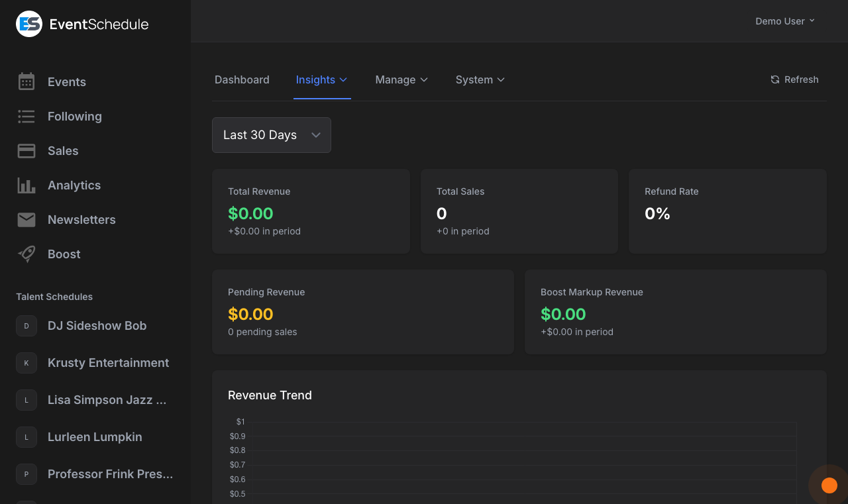Click the Talent Schedules section heading
This screenshot has height=504, width=848.
tap(54, 297)
